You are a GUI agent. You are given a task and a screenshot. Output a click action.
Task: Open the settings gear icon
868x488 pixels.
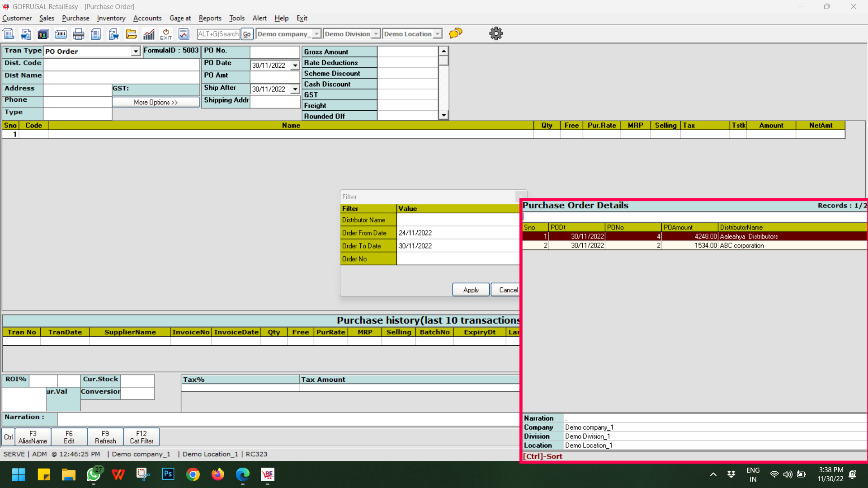(496, 33)
